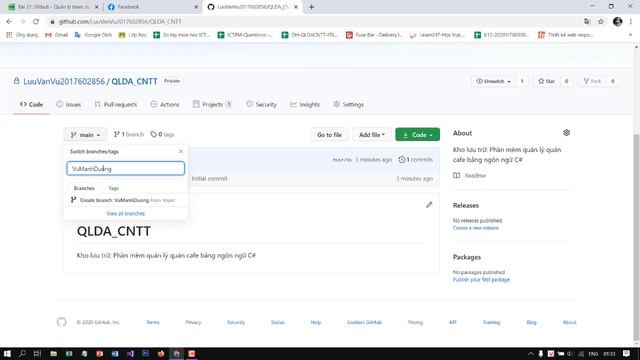Open LuuVanVu2017602856 owner profile link
This screenshot has height=360, width=640.
(x=64, y=81)
